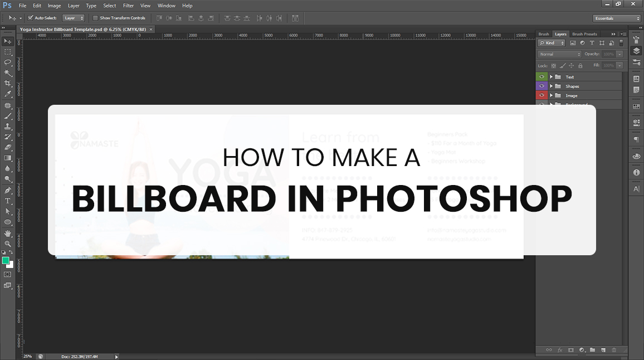644x360 pixels.
Task: Select the Horizontal Type tool
Action: pyautogui.click(x=8, y=201)
